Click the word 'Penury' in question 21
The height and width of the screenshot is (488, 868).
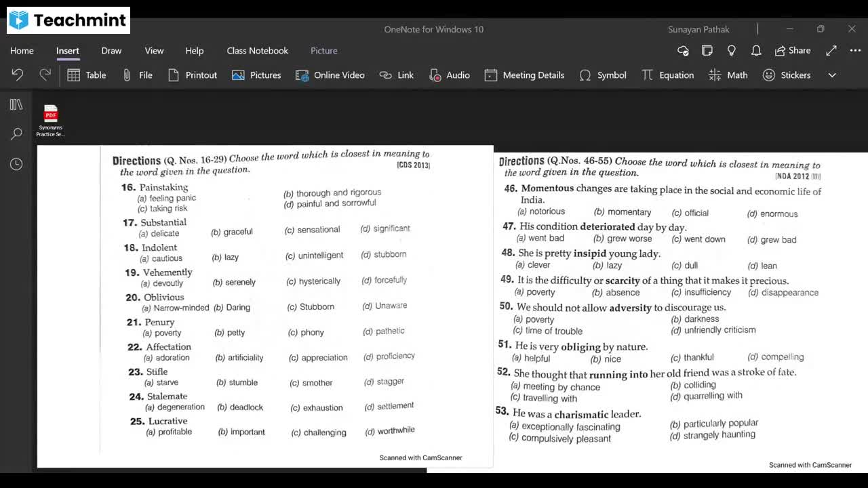159,322
